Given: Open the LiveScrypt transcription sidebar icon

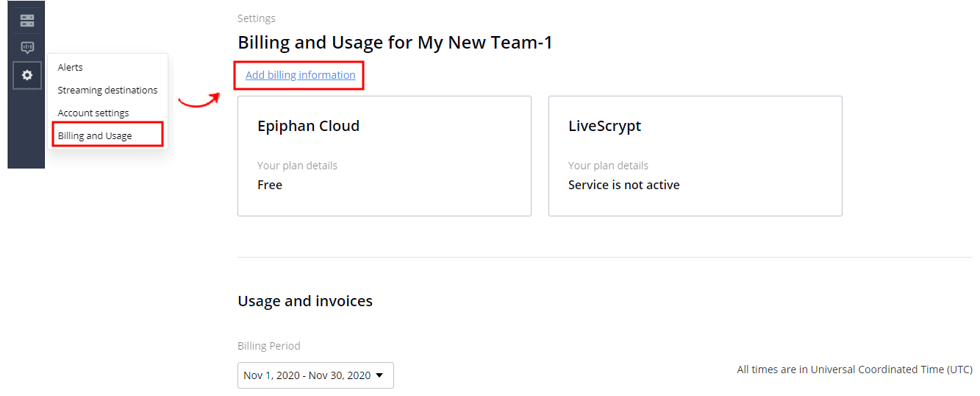Looking at the screenshot, I should pos(27,48).
